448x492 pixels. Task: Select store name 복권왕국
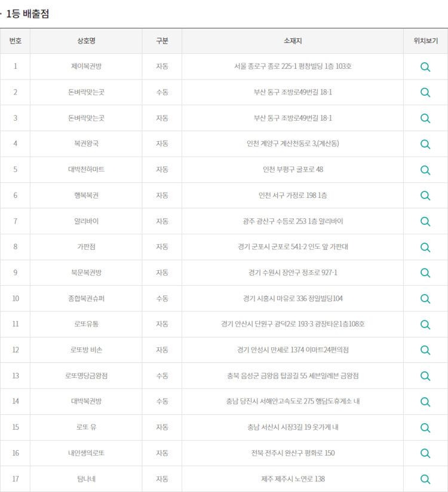pos(86,143)
